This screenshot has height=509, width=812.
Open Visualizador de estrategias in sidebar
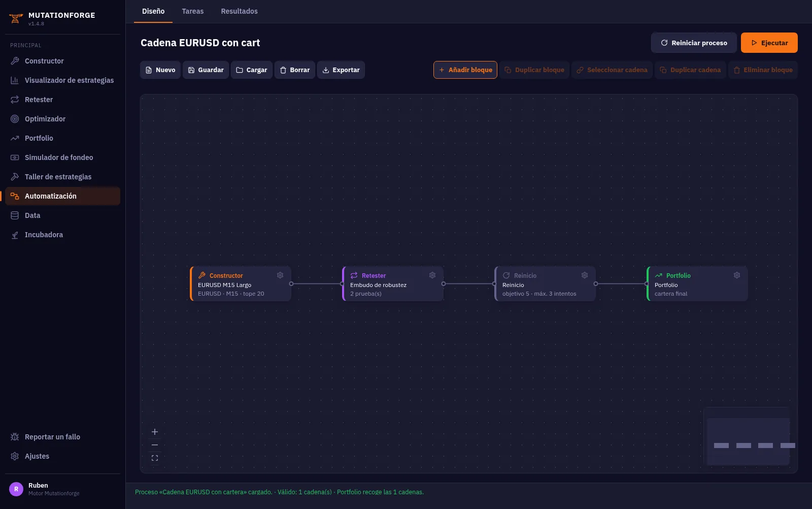(62, 80)
